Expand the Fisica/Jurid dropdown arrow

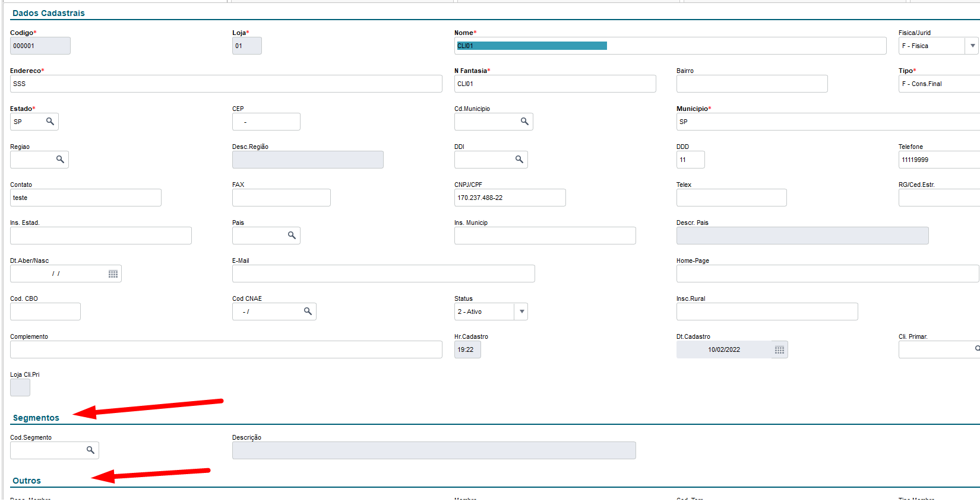point(972,46)
